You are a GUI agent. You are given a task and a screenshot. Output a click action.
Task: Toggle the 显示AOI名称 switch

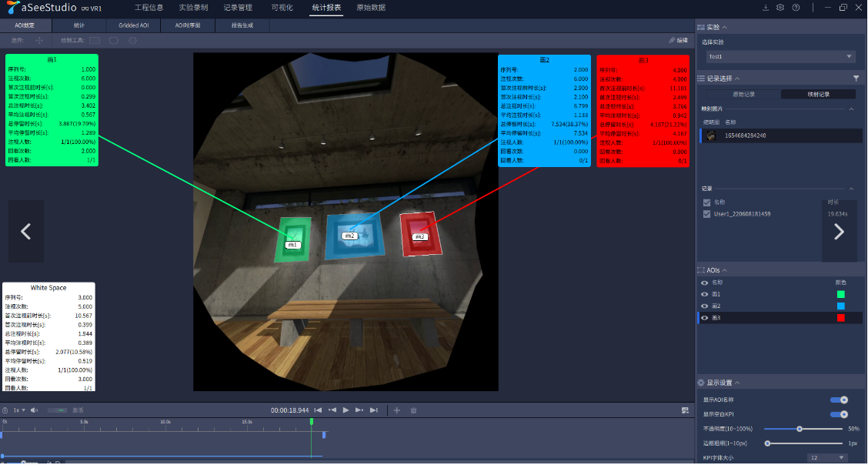[840, 400]
